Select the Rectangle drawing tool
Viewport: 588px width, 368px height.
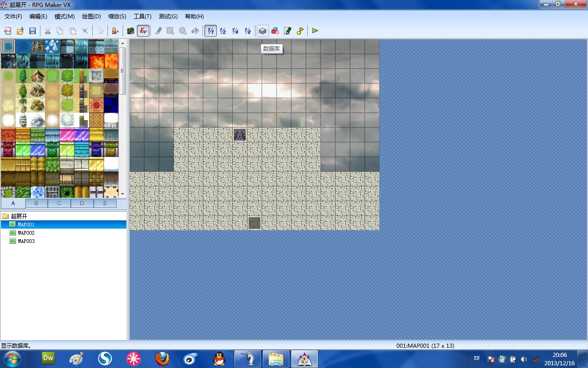coord(170,31)
